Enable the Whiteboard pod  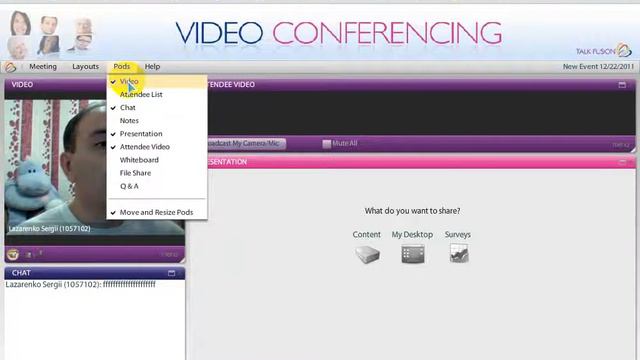tap(157, 160)
